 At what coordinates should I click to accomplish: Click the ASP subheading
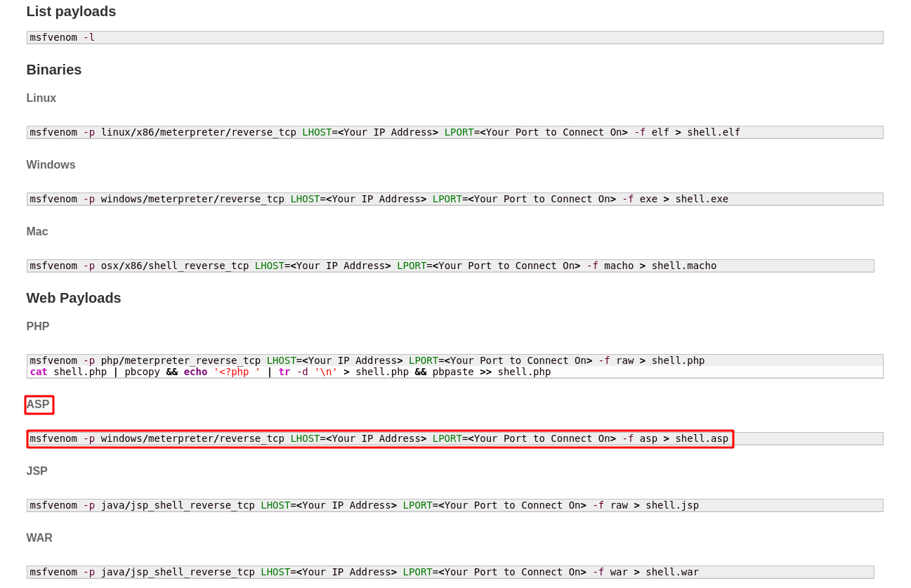(x=38, y=405)
